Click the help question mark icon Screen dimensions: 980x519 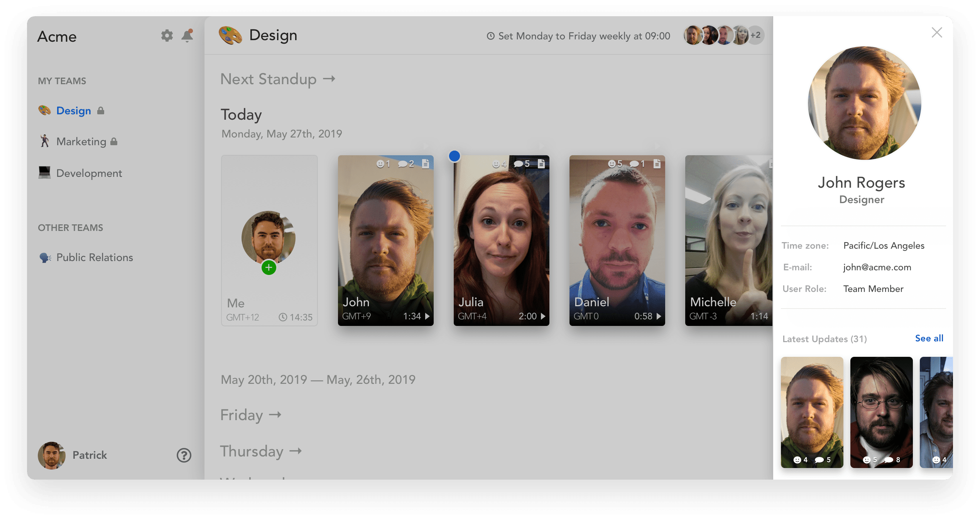click(x=184, y=455)
